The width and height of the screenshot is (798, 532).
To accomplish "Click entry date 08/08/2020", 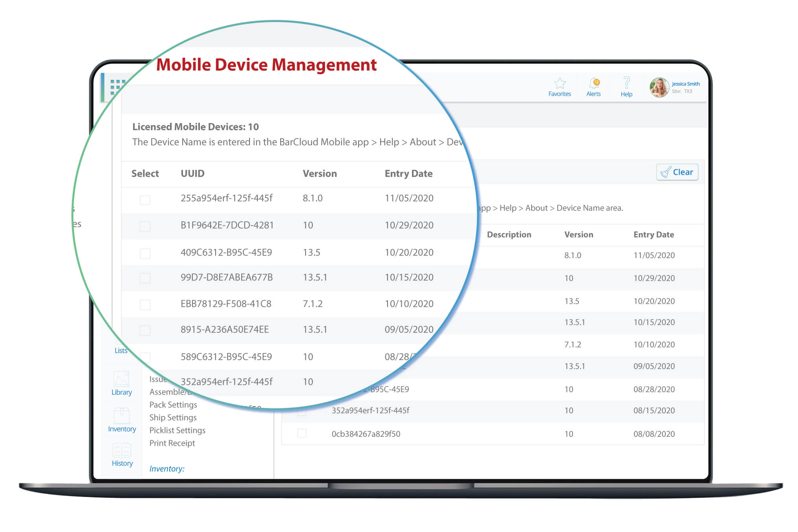I will pyautogui.click(x=654, y=434).
